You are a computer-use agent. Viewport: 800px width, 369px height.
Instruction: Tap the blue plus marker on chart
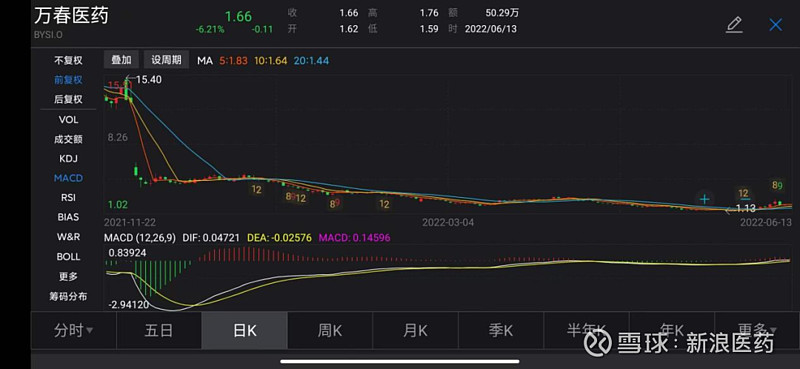(705, 199)
